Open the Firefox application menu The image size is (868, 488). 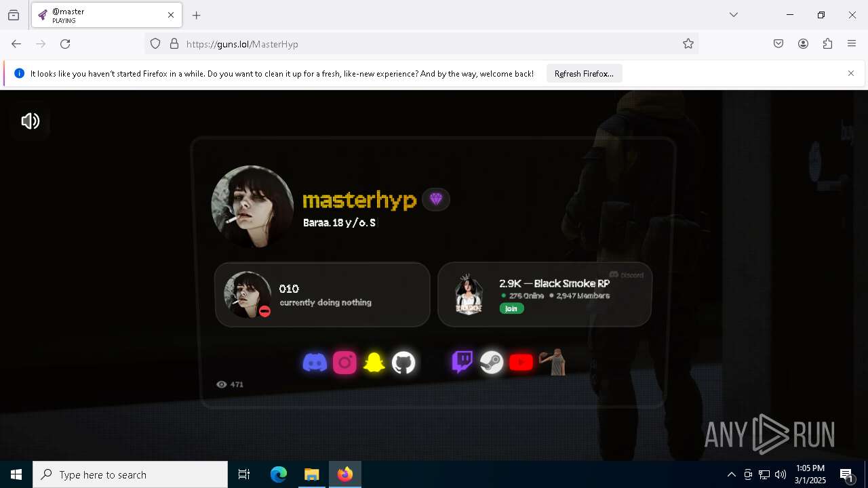click(852, 44)
